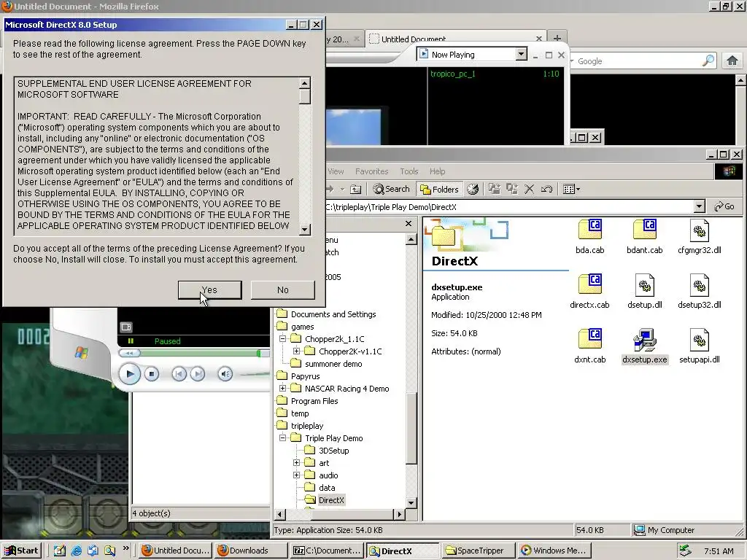Click the History toolbar icon

tap(473, 189)
